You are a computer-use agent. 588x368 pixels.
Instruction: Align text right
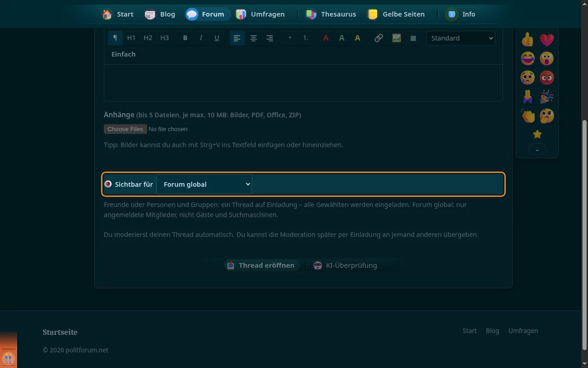270,38
